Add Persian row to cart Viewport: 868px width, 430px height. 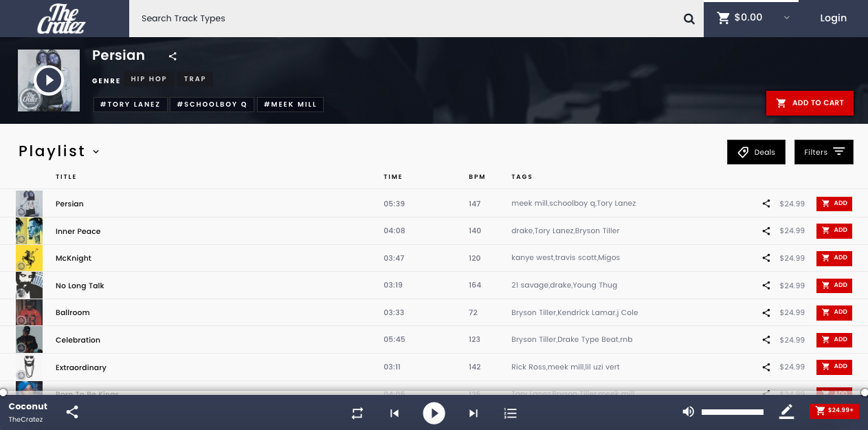(x=834, y=204)
